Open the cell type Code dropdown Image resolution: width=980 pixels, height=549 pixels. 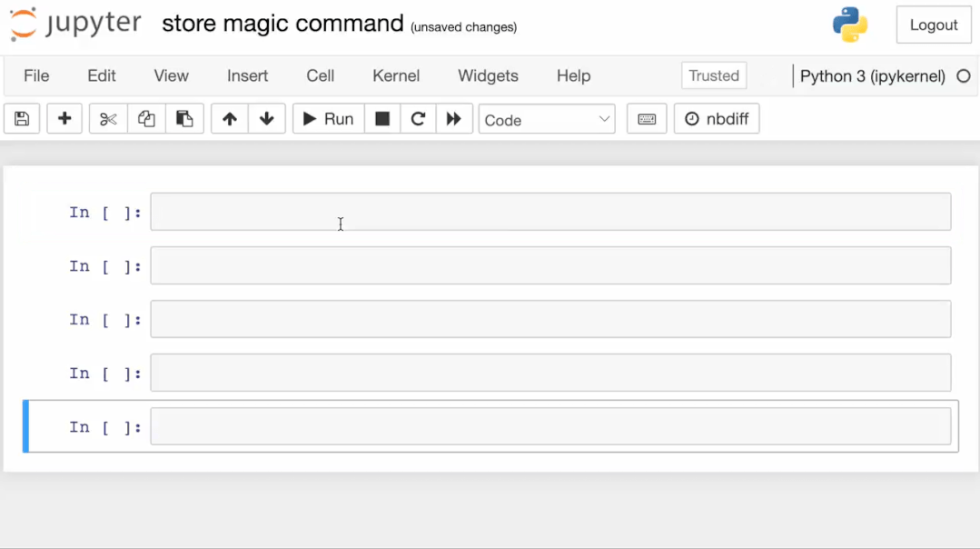(547, 119)
